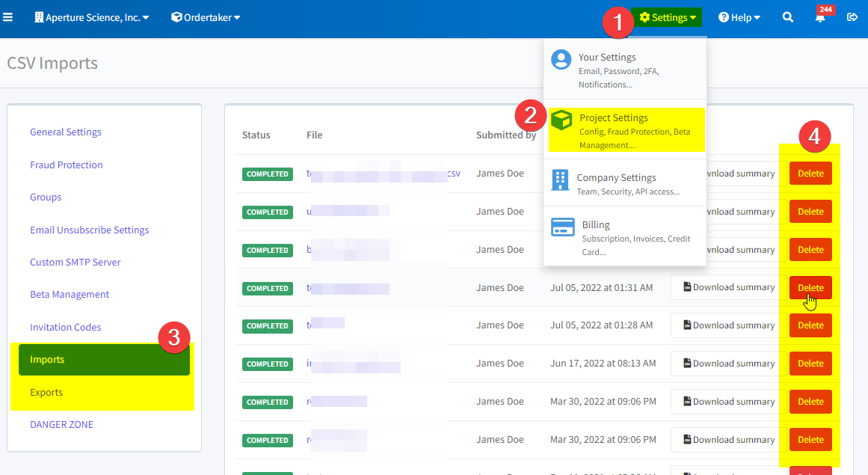Download summary for Jul 05 01:31 AM import
Viewport: 868px width, 475px height.
[728, 287]
